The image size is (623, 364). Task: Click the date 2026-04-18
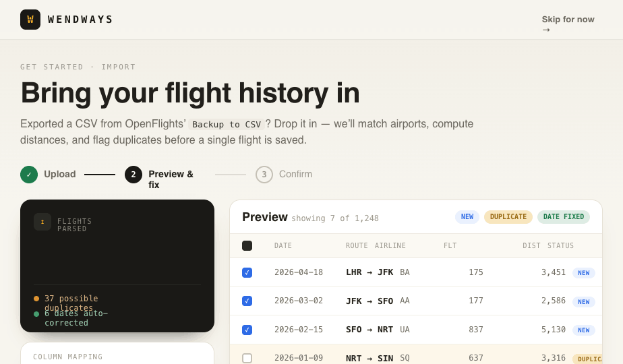click(299, 272)
